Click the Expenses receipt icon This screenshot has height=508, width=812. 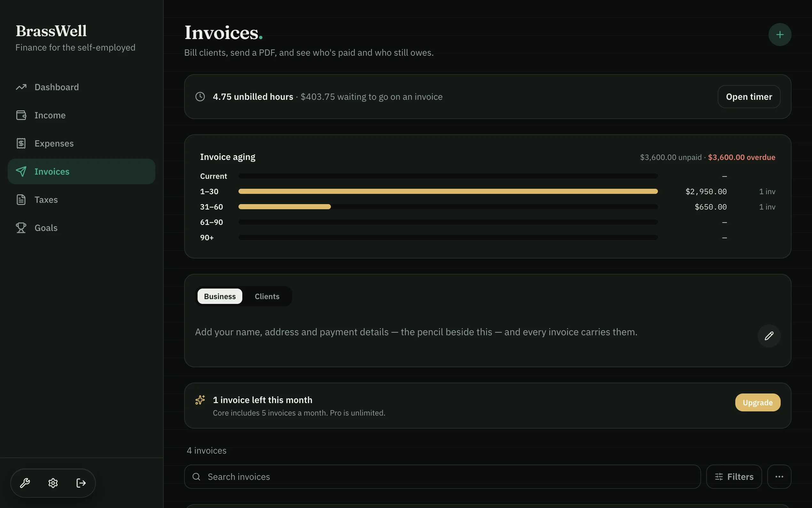21,143
